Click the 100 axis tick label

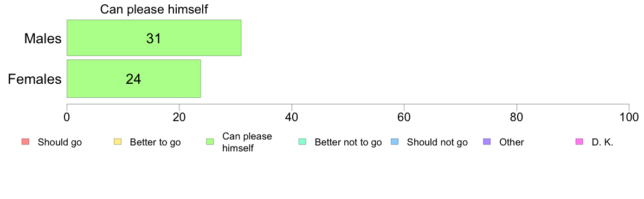[x=629, y=116]
